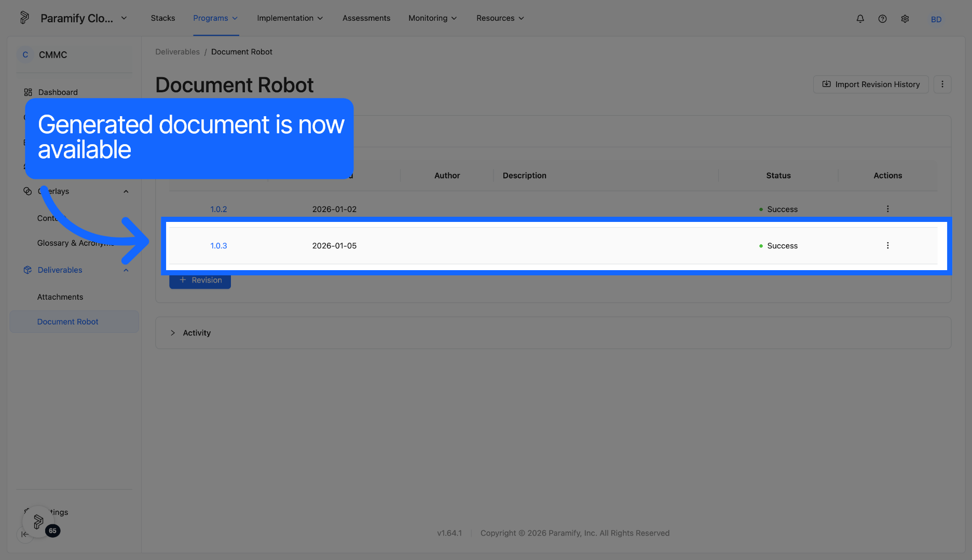Open the help question-mark icon

882,19
